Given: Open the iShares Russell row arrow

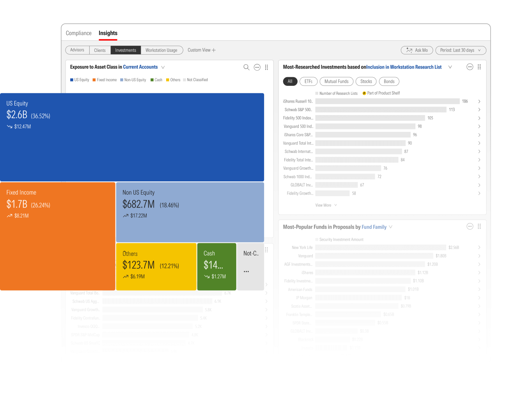Looking at the screenshot, I should click(x=479, y=101).
